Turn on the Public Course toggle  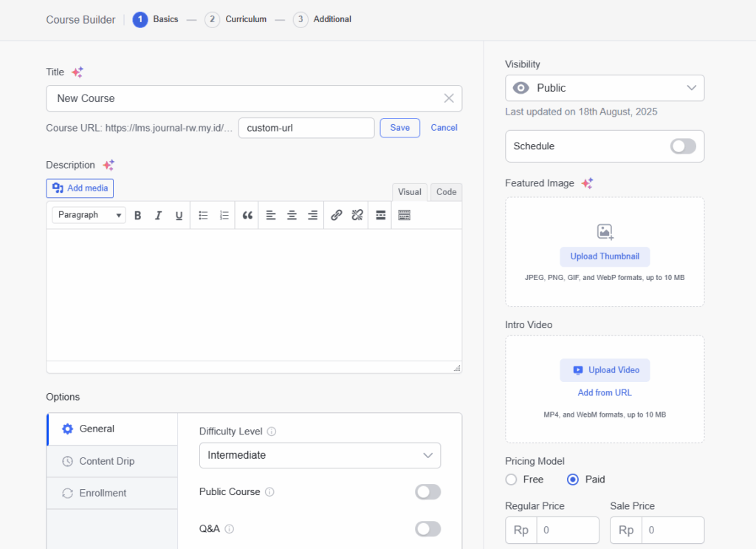coord(427,491)
